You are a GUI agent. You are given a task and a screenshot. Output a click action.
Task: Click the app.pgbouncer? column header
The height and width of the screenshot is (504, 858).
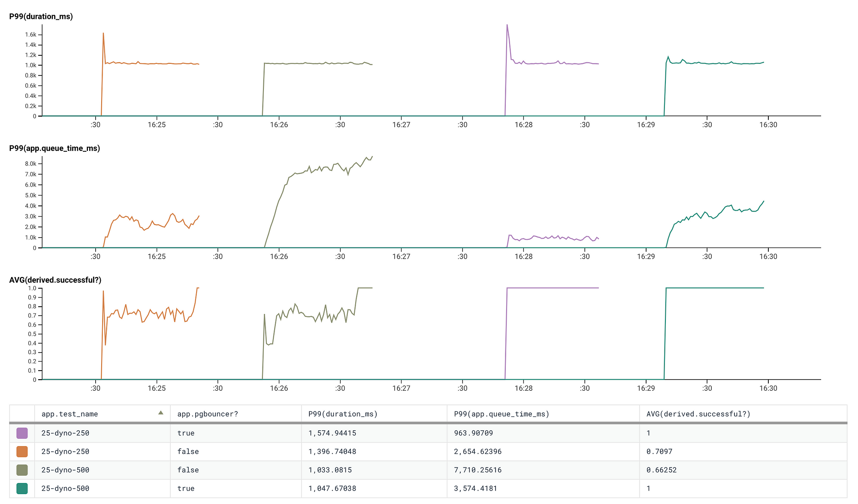236,414
